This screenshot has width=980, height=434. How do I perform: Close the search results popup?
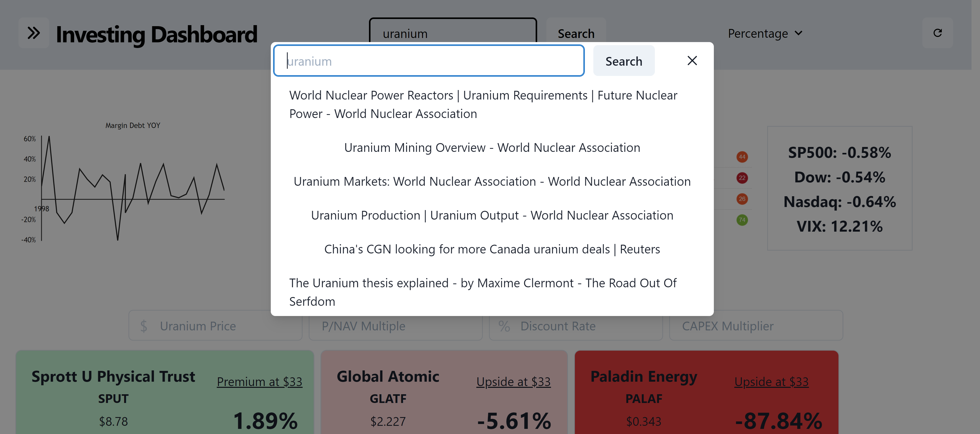pyautogui.click(x=692, y=61)
